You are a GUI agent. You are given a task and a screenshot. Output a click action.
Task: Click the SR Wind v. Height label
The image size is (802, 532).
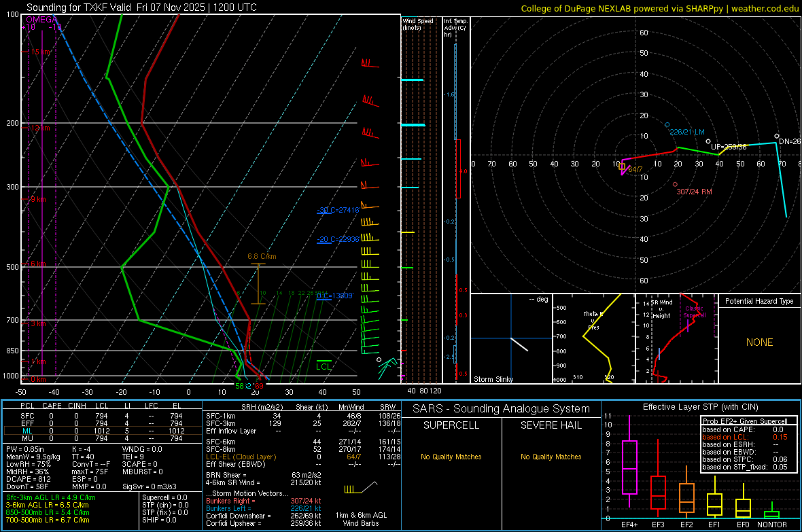[x=663, y=309]
